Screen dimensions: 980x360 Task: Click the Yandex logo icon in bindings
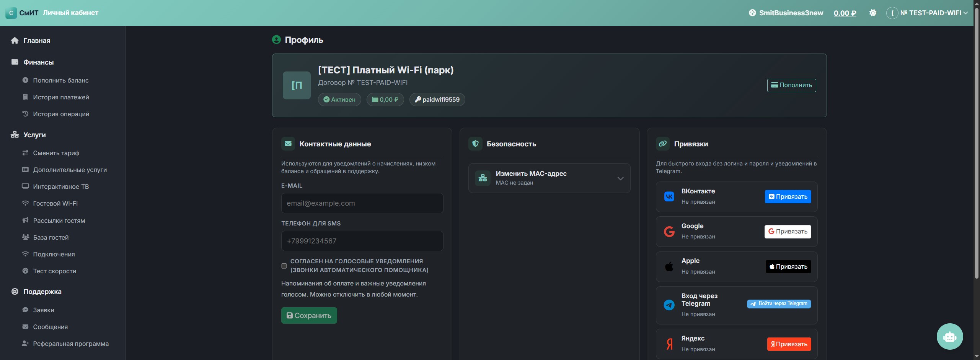point(669,344)
